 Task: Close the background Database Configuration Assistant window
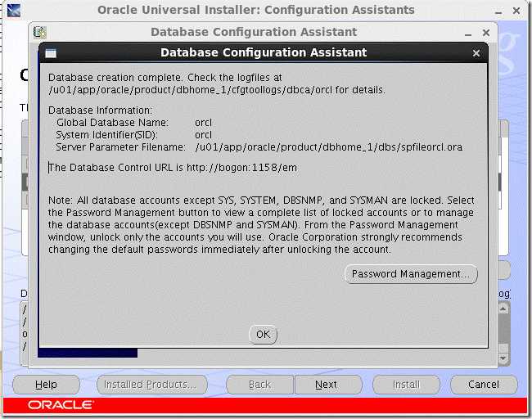(x=486, y=33)
